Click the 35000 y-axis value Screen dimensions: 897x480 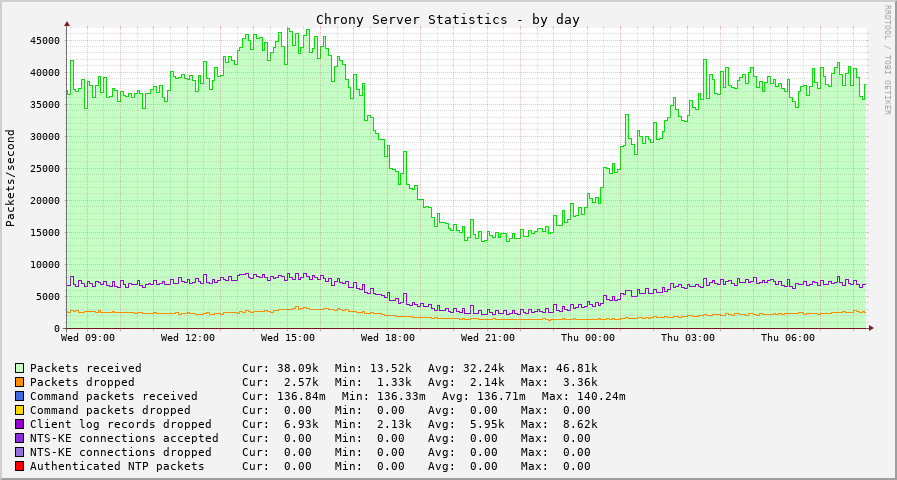point(45,105)
